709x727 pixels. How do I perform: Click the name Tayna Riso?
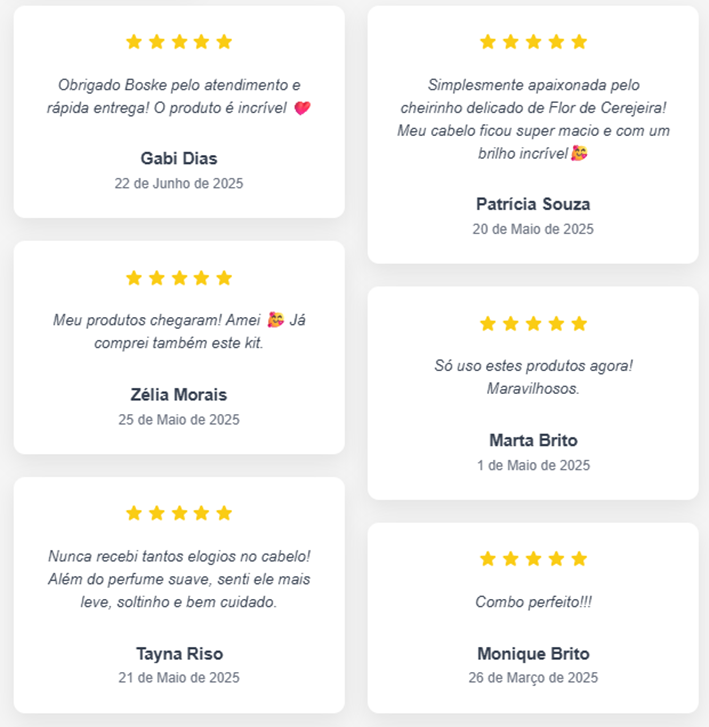point(179,654)
